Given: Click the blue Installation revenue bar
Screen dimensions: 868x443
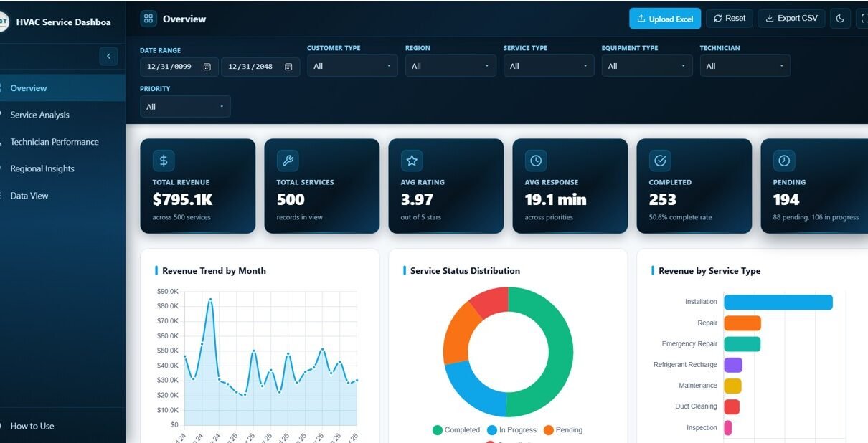Looking at the screenshot, I should [778, 303].
